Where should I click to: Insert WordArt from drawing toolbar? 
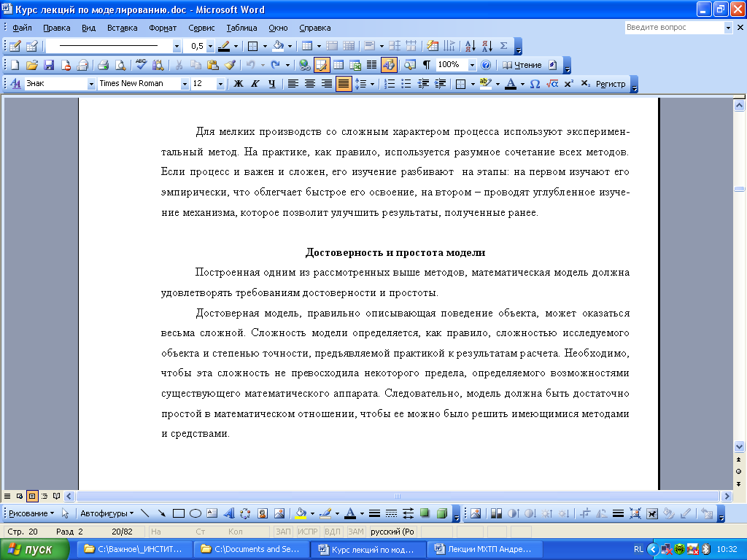[228, 513]
